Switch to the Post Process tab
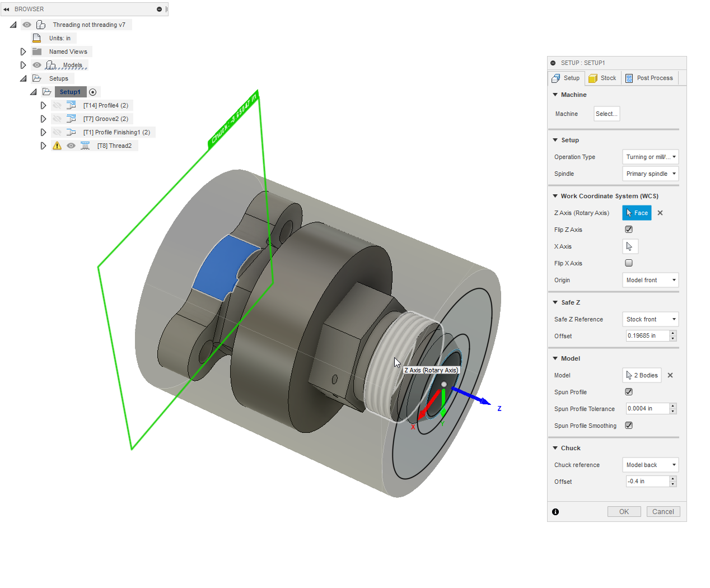 click(649, 78)
